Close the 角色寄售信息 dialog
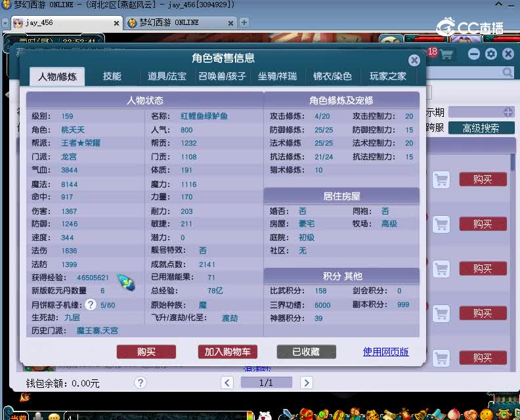The image size is (520, 420). (x=414, y=60)
